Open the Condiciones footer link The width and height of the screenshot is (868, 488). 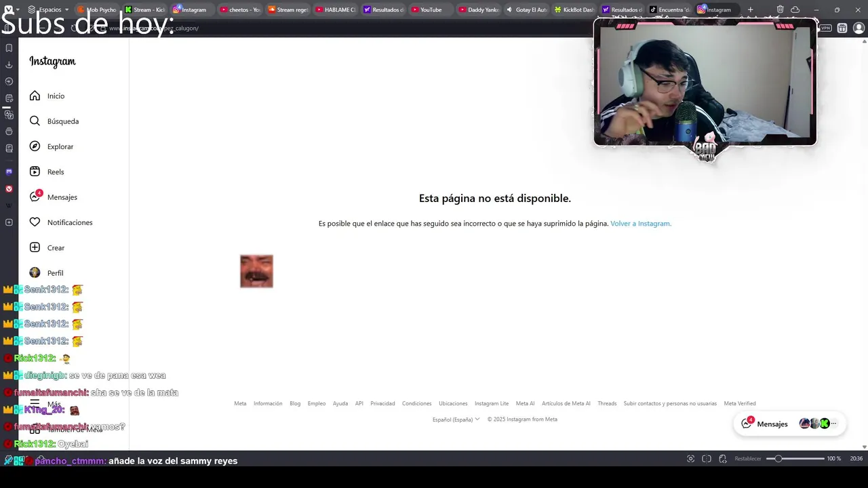pos(417,403)
